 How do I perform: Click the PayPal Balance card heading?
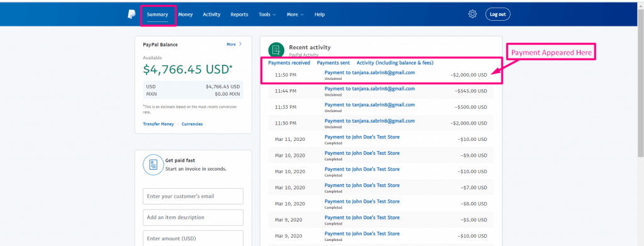coord(160,44)
